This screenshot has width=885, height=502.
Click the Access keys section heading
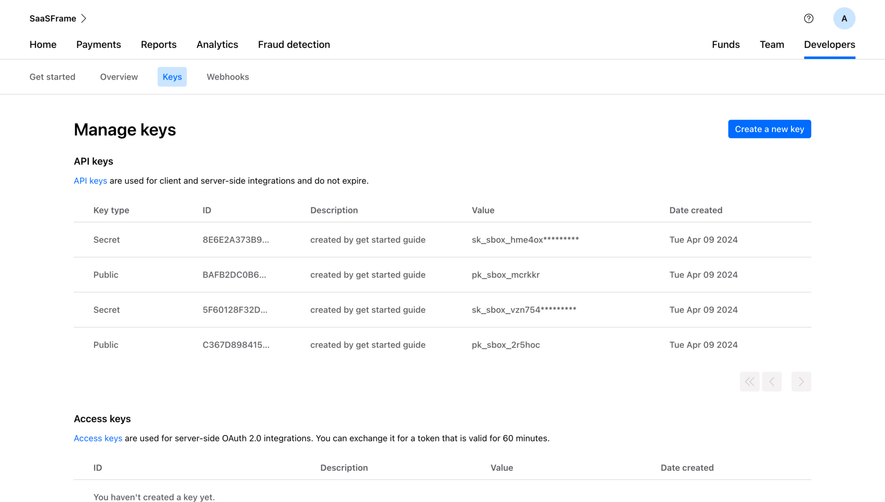tap(102, 419)
